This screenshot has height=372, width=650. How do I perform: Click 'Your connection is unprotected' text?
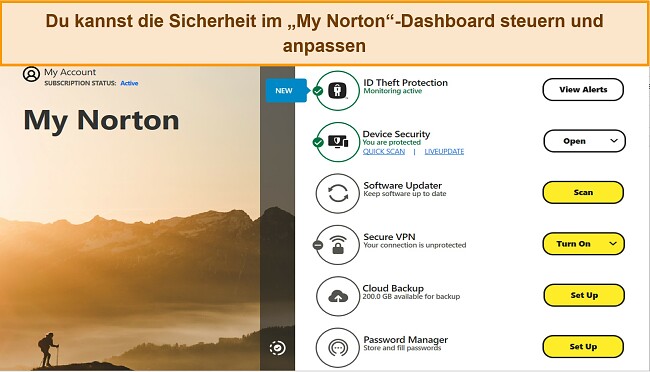(x=415, y=246)
